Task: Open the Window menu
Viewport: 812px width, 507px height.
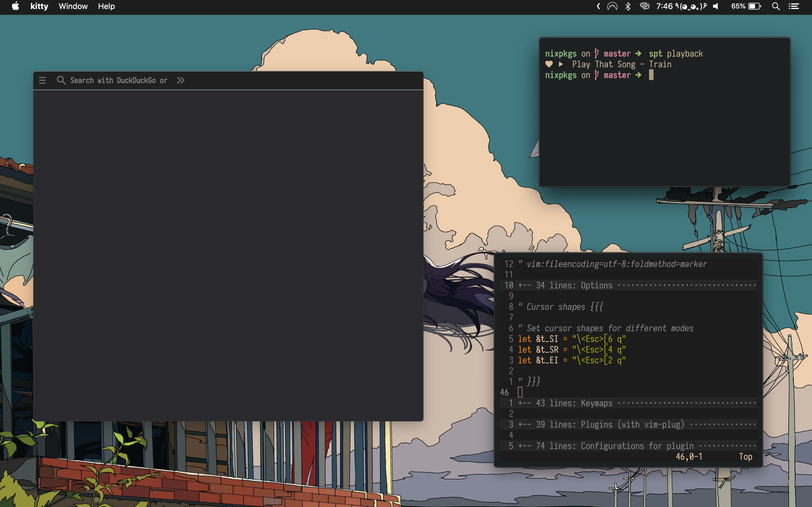Action: point(73,6)
